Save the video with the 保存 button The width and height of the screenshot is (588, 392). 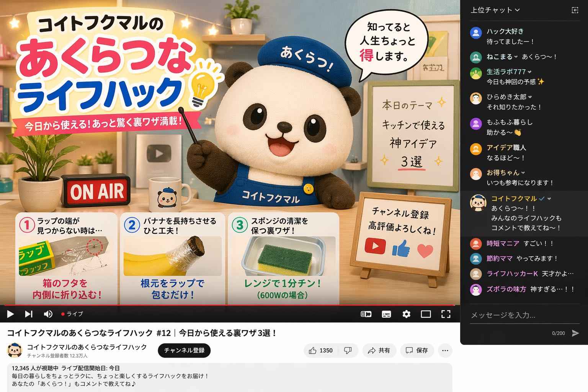tap(417, 350)
